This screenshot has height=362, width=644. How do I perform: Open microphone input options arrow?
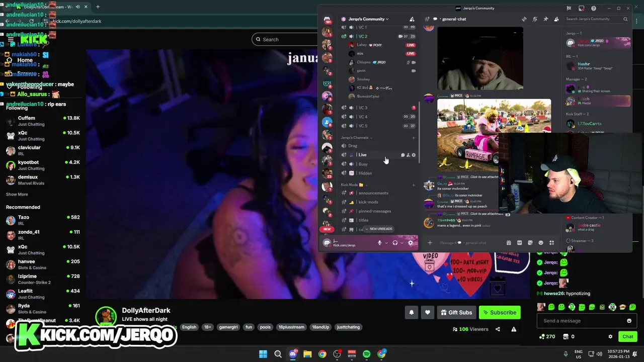(386, 243)
